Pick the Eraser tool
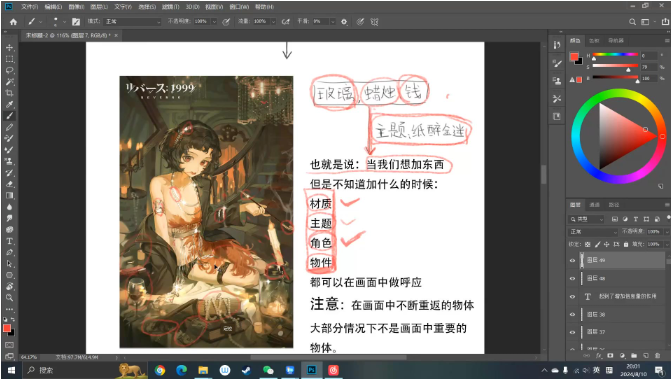This screenshot has height=379, width=671. [x=9, y=184]
